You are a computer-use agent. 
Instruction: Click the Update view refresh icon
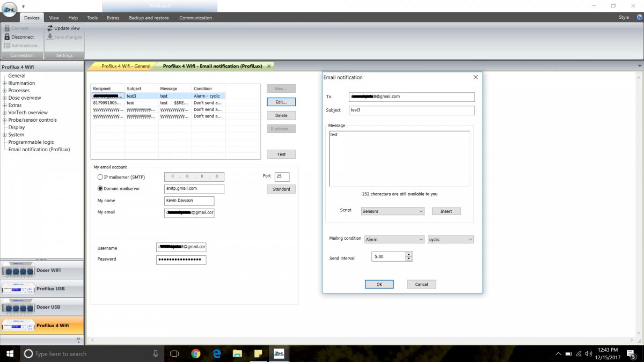(50, 28)
